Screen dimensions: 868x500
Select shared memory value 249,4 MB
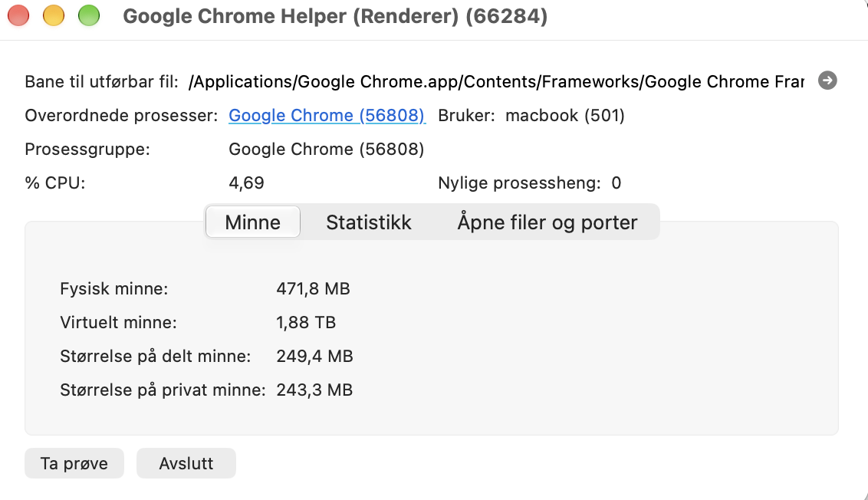314,356
